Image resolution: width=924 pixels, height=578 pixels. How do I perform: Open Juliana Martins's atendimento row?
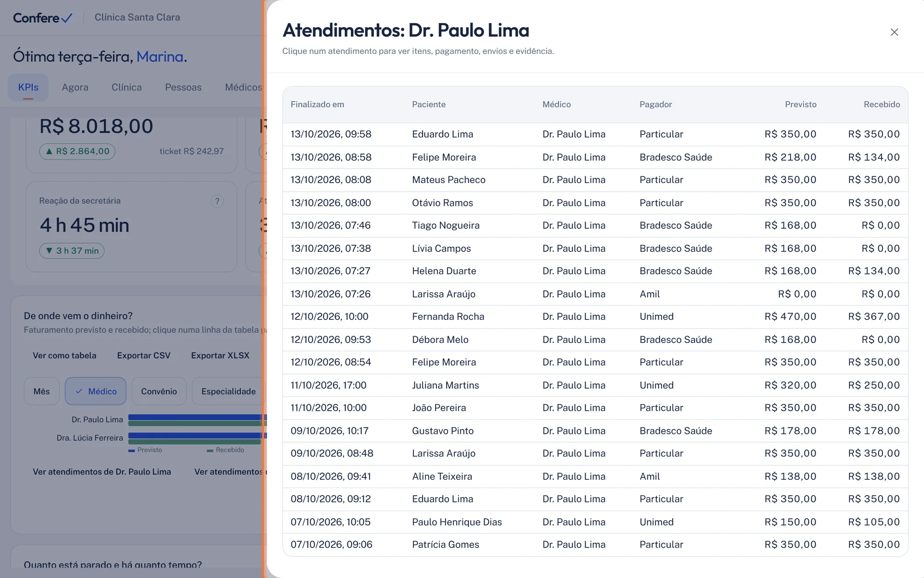click(x=595, y=385)
